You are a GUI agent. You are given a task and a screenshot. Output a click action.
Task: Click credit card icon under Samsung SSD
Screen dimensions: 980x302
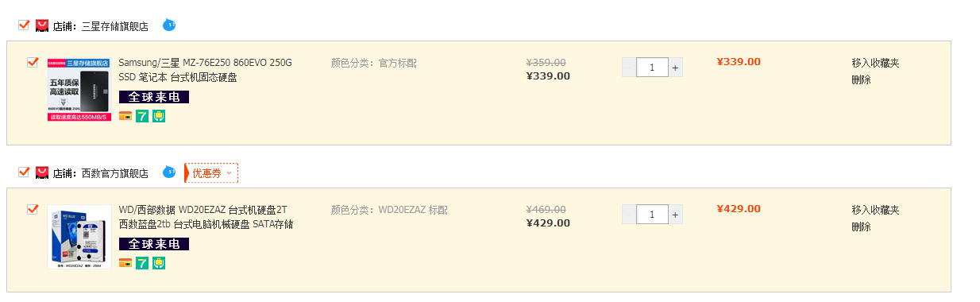(125, 116)
